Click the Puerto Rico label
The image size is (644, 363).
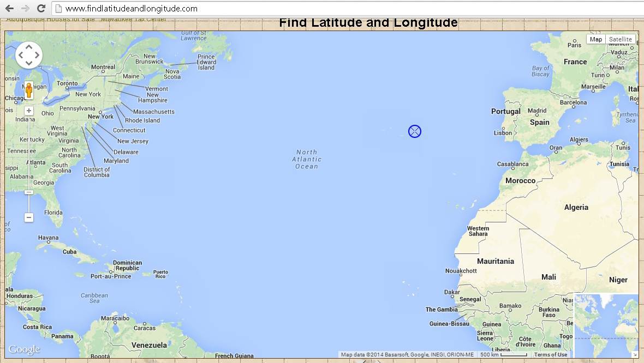[160, 274]
